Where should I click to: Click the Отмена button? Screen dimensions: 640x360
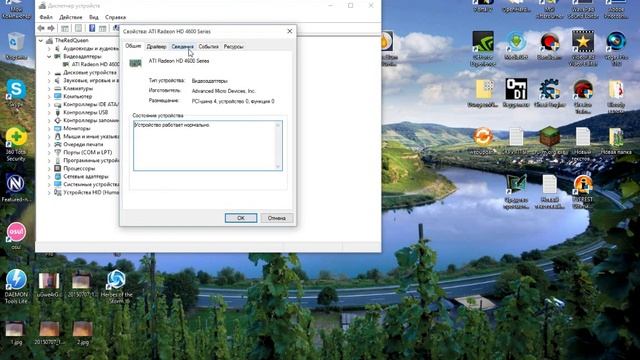[x=277, y=218]
